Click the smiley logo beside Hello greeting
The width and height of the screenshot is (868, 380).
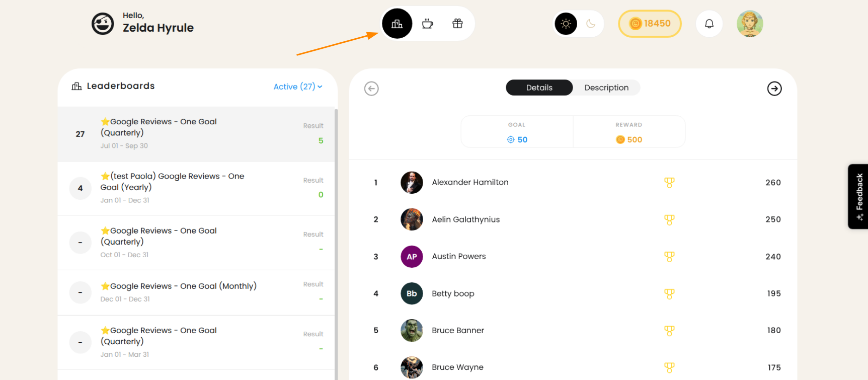[x=103, y=24]
